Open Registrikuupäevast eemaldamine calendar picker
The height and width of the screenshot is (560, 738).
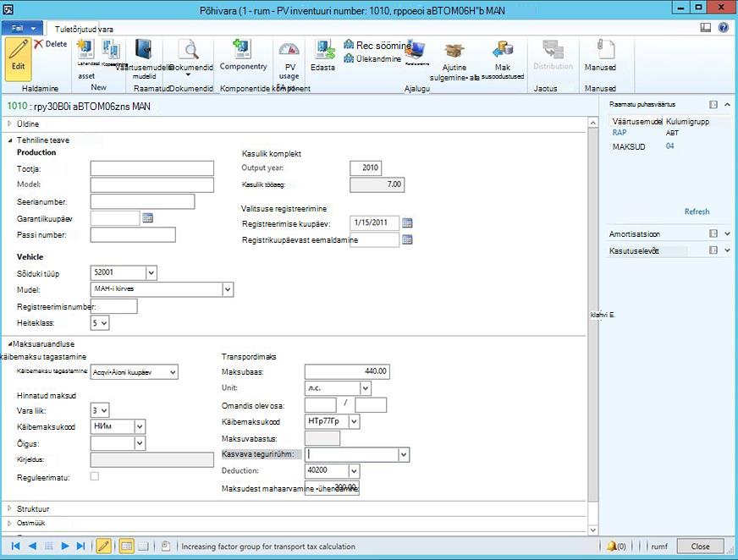coord(407,240)
